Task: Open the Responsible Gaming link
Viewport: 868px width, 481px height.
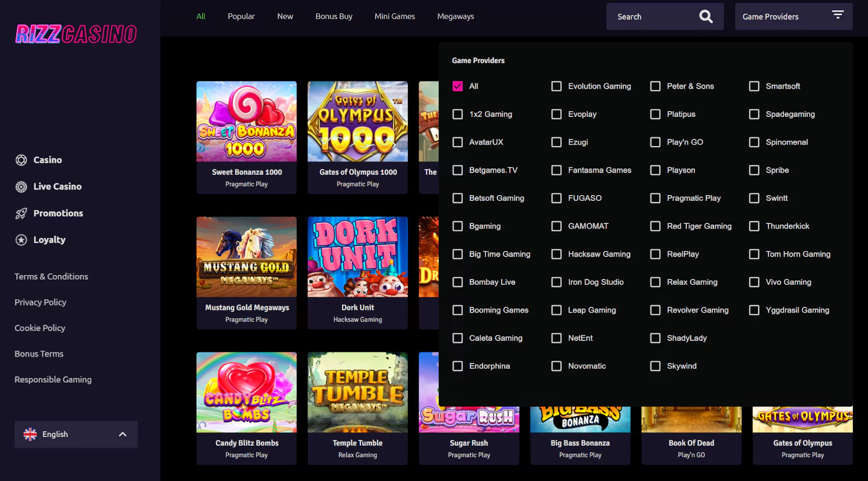Action: [53, 380]
